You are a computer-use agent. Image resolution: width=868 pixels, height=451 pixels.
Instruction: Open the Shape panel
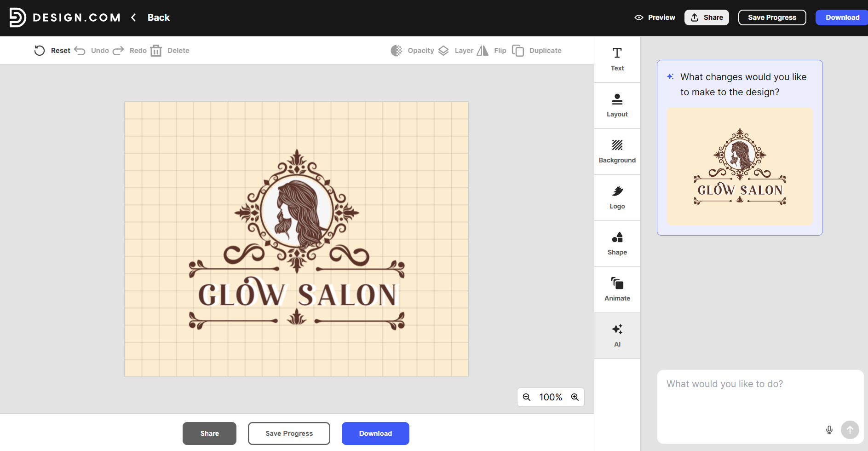[617, 244]
